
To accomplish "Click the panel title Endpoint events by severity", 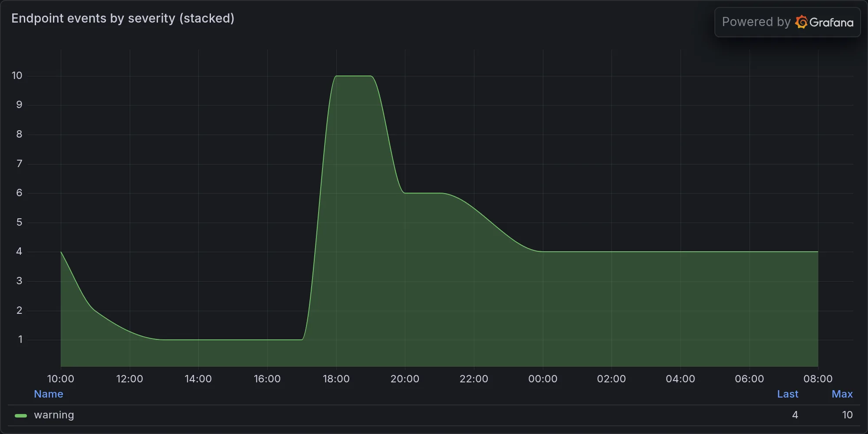I will click(123, 18).
